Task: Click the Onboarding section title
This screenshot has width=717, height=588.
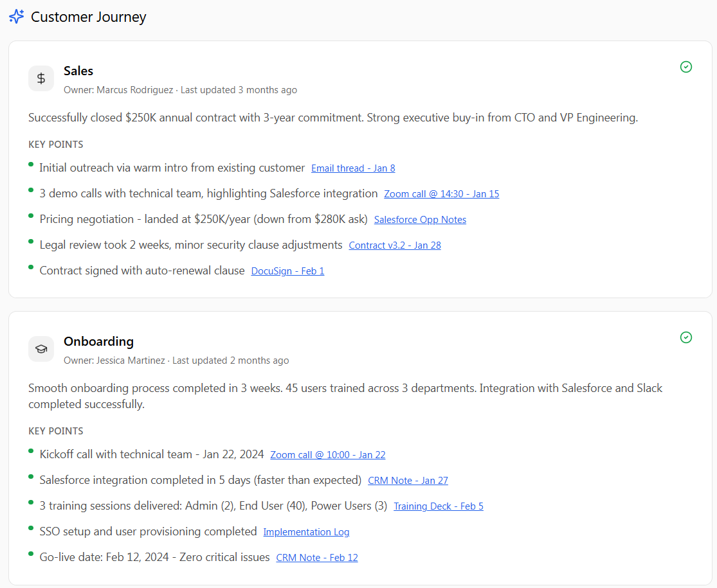Action: (98, 341)
